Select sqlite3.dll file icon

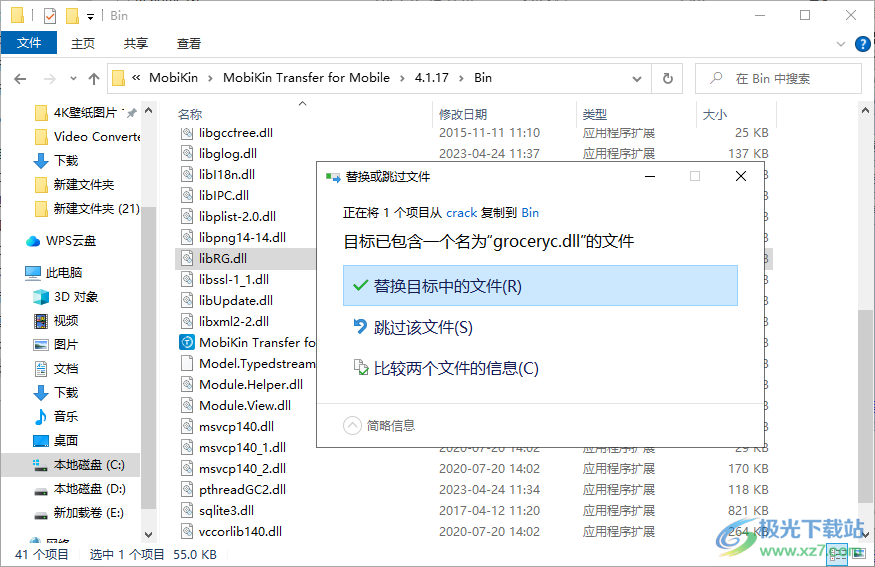[187, 511]
